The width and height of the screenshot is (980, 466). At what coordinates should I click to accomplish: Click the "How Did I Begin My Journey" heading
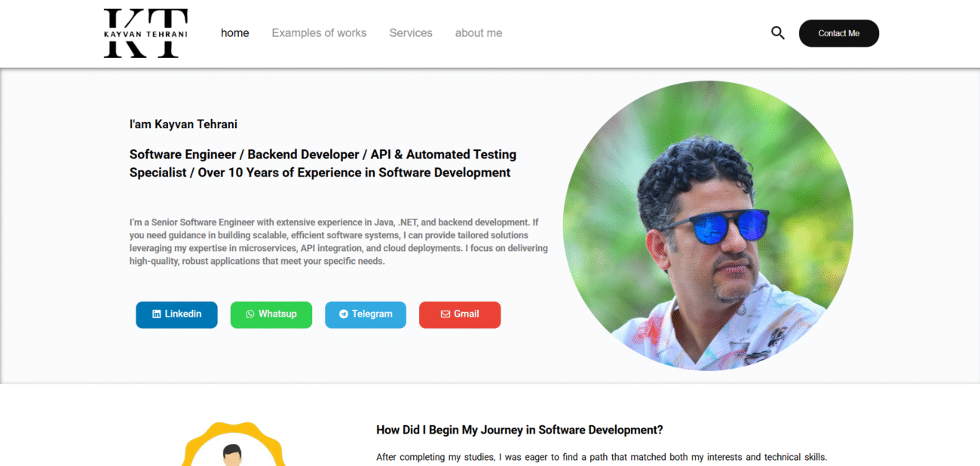click(x=519, y=430)
